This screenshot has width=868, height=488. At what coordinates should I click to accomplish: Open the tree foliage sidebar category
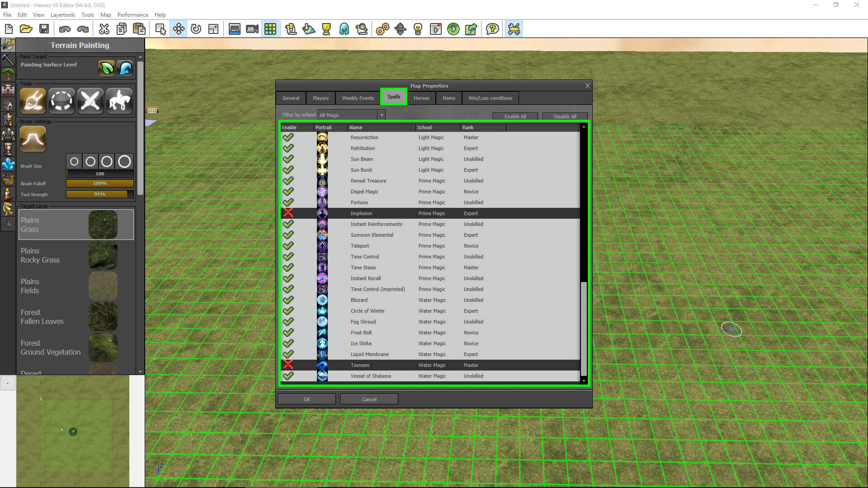(8, 74)
